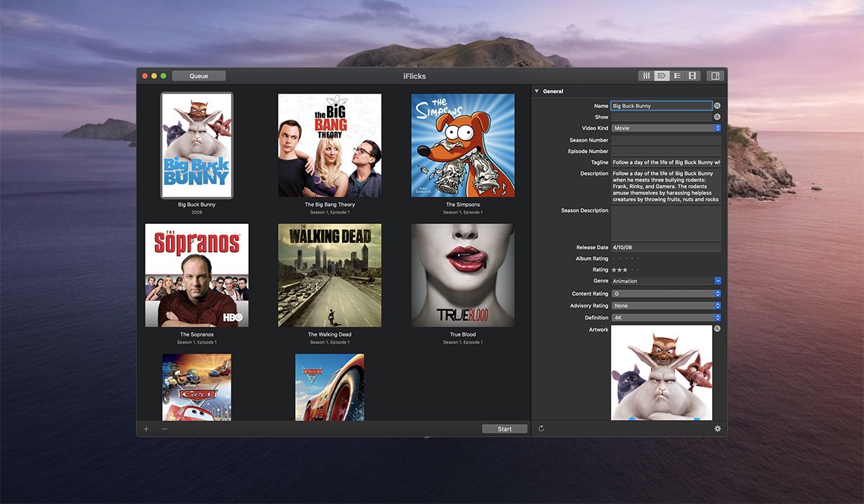This screenshot has width=864, height=504.
Task: Click the Queue button
Action: click(199, 76)
